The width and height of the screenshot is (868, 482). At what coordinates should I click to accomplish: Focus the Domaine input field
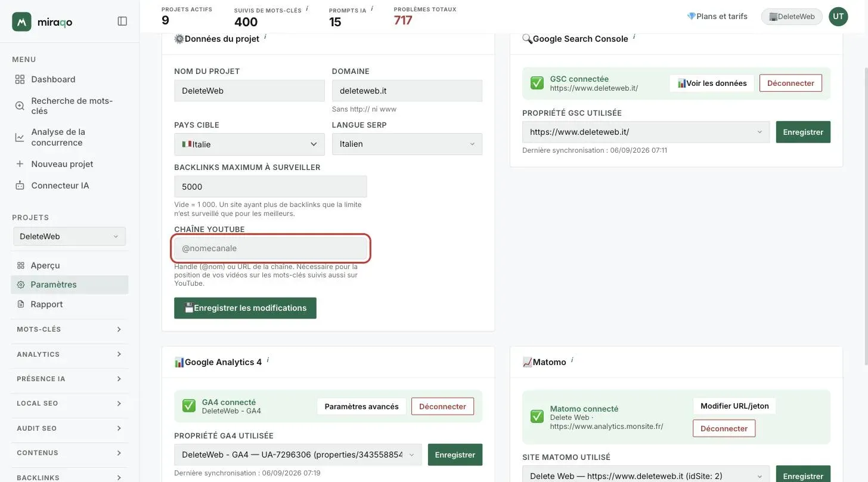pos(407,91)
